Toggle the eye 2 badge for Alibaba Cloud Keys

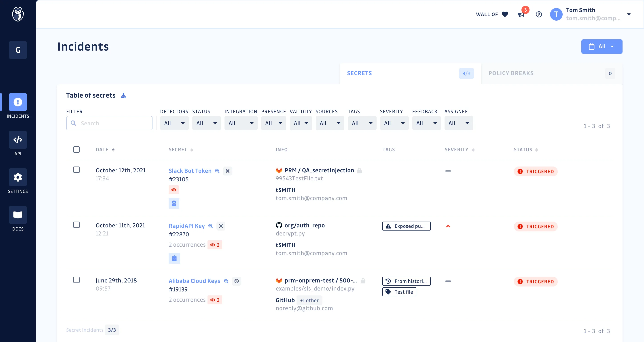(215, 300)
